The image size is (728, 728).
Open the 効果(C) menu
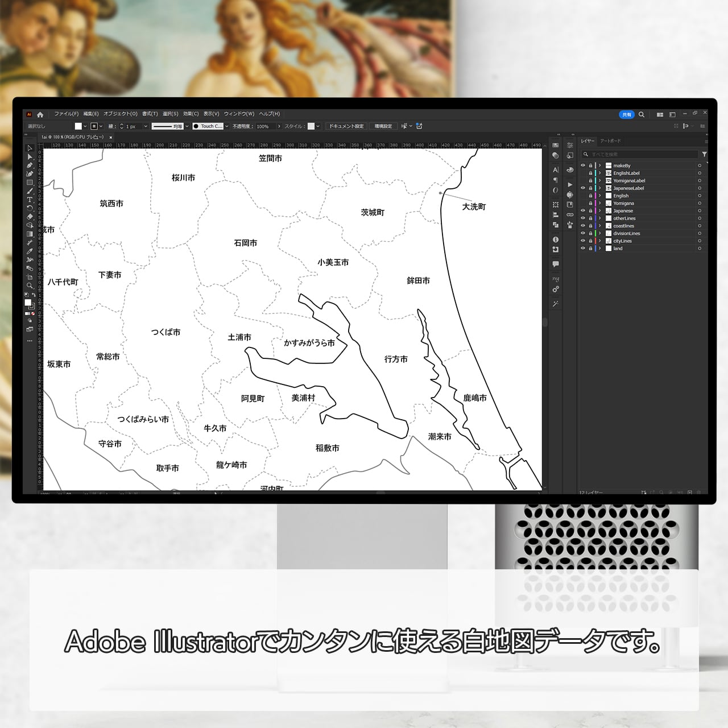191,114
